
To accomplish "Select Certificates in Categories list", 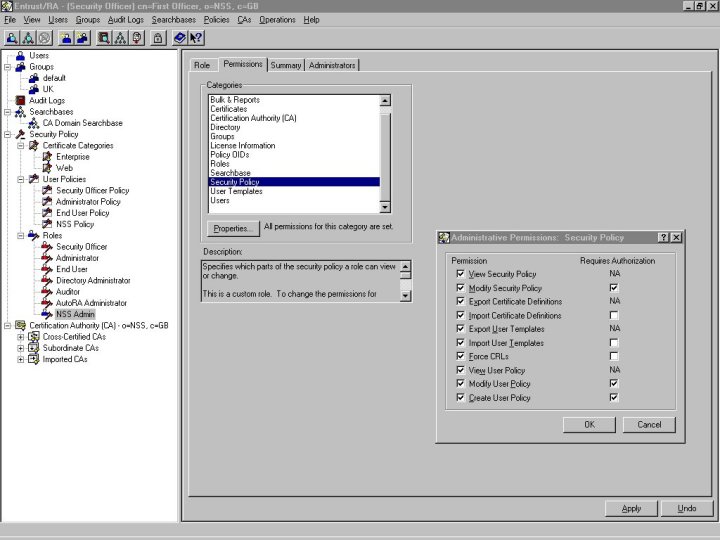I will (294, 109).
